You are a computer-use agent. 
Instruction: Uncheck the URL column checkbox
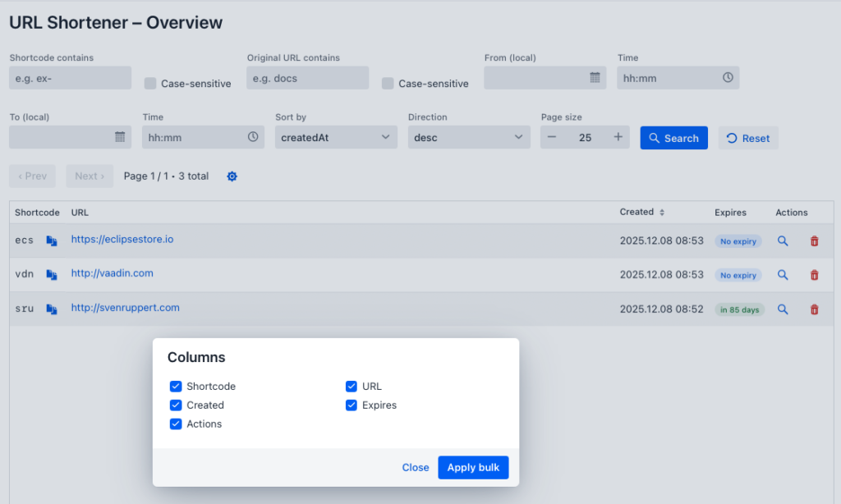pyautogui.click(x=352, y=386)
